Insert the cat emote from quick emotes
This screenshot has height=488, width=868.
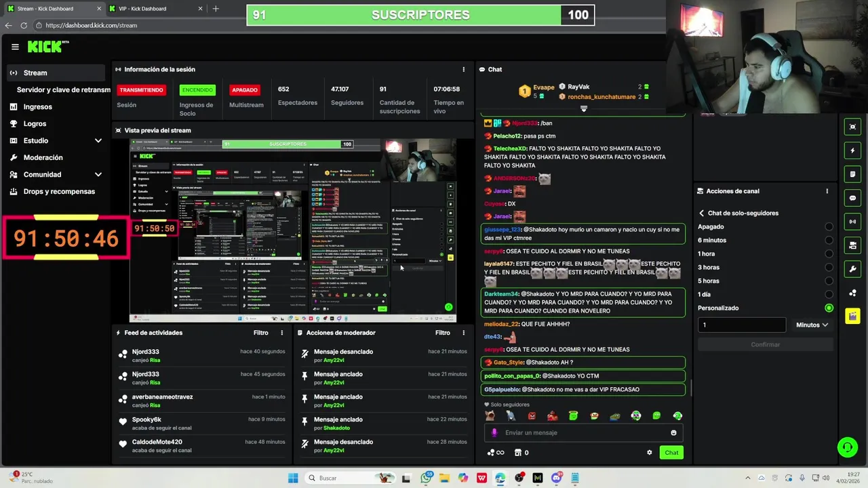pos(490,415)
